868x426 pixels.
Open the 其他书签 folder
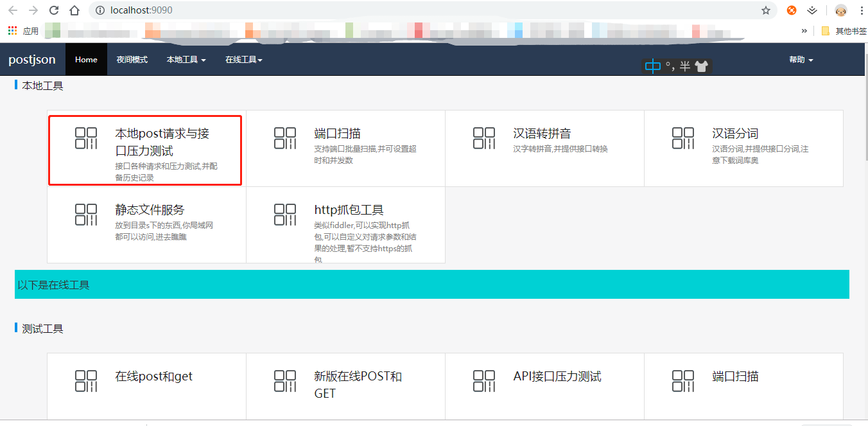click(x=844, y=30)
